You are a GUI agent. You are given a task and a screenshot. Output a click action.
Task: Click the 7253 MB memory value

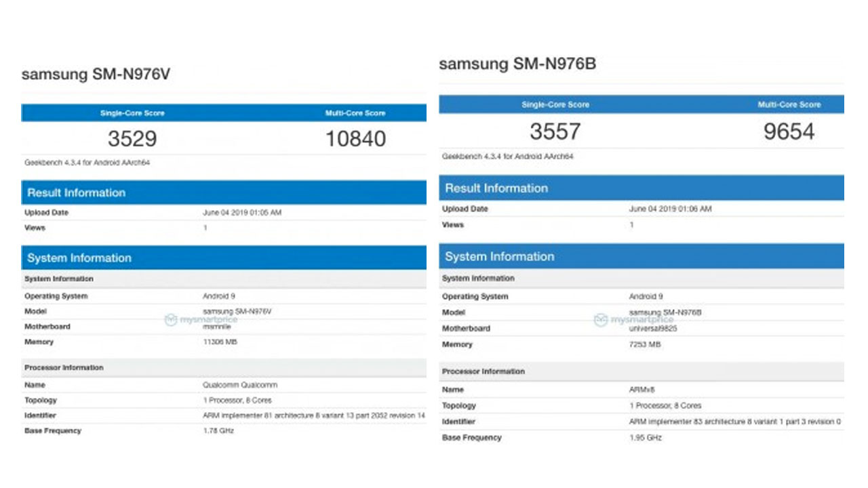[x=644, y=345]
